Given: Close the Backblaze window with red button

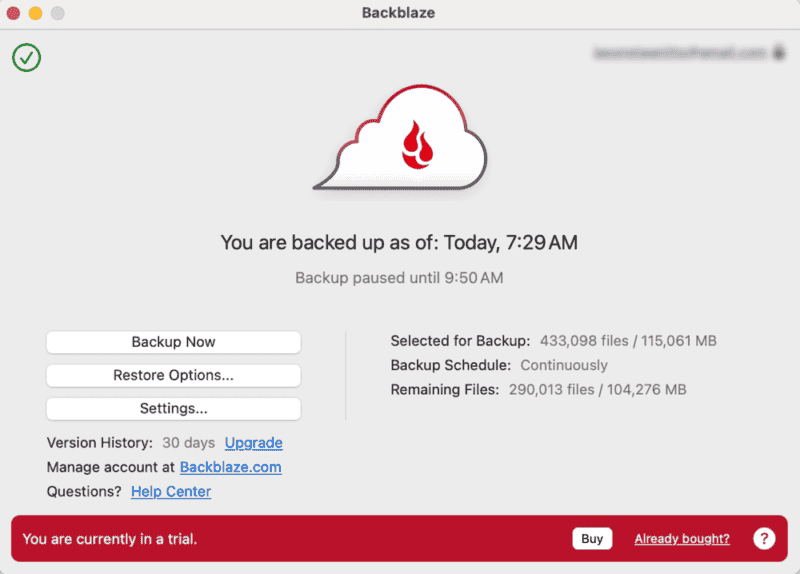Looking at the screenshot, I should [x=13, y=13].
